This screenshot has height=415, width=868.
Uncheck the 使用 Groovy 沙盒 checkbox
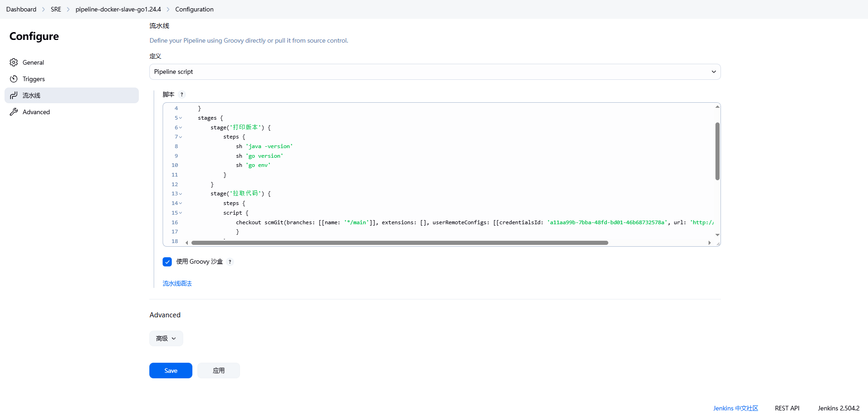[x=167, y=262]
